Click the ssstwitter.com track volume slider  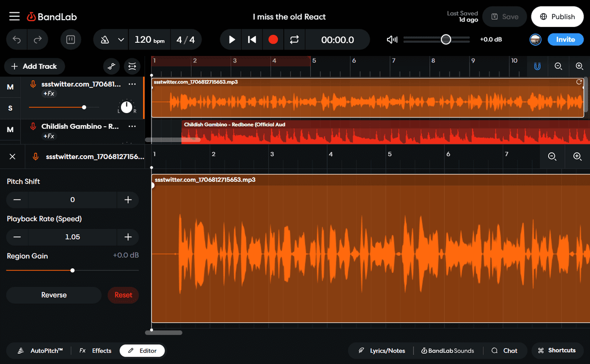point(64,107)
